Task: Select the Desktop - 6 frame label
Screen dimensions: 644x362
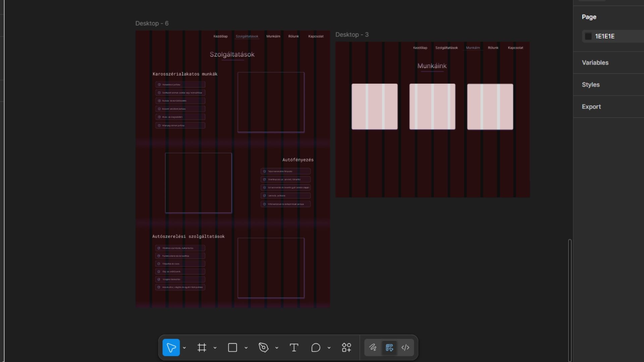Action: (x=152, y=23)
